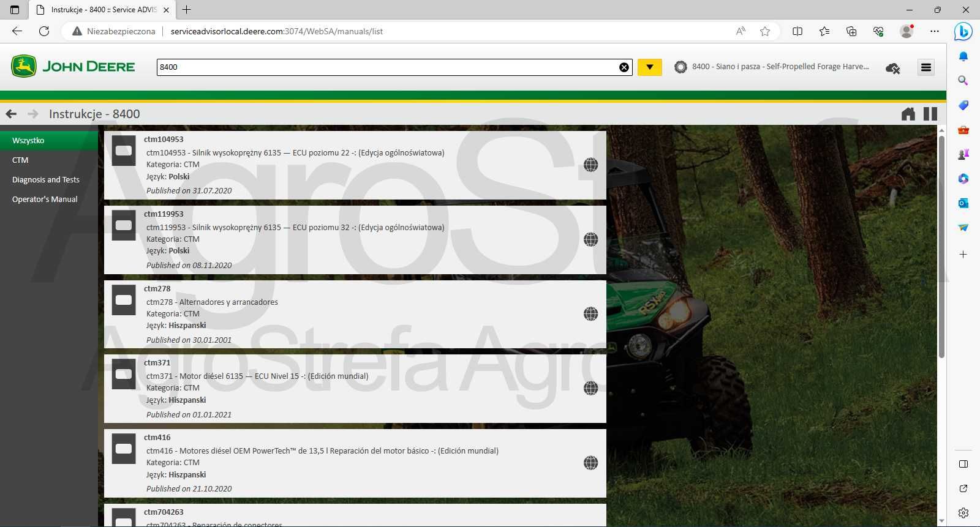
Task: Open the ctm416 title link
Action: click(157, 438)
